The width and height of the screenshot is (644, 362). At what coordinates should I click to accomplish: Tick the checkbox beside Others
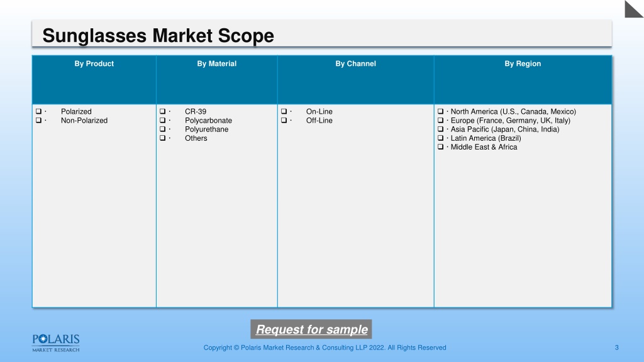(x=163, y=138)
